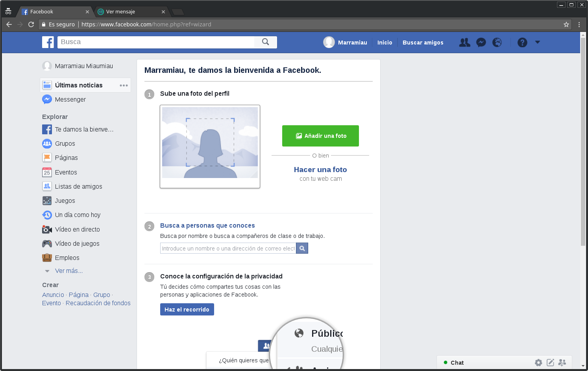Viewport: 588px width, 371px height.
Task: Click the Haz el recorrido button
Action: (187, 310)
